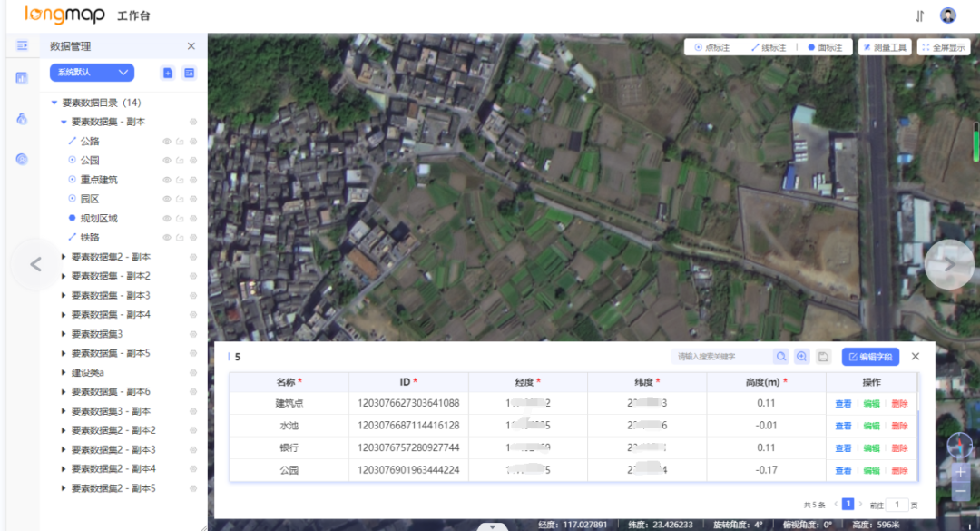Expand 要素数据集3 node

click(x=64, y=334)
